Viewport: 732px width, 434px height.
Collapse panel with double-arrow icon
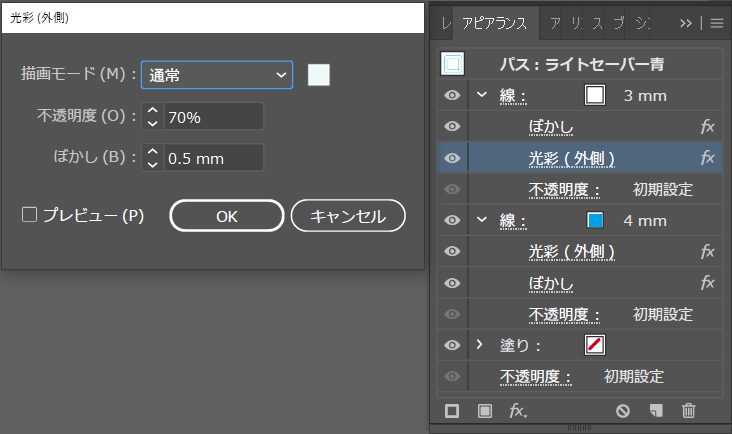(686, 23)
